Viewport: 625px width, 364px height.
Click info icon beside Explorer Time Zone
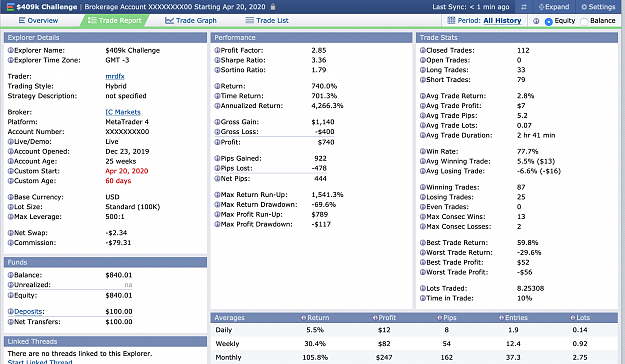tap(11, 60)
